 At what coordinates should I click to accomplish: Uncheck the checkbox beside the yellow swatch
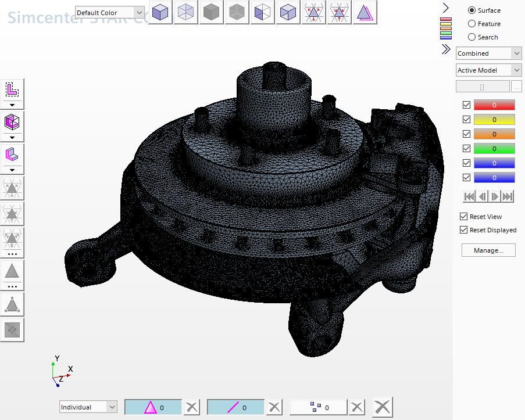tap(466, 120)
